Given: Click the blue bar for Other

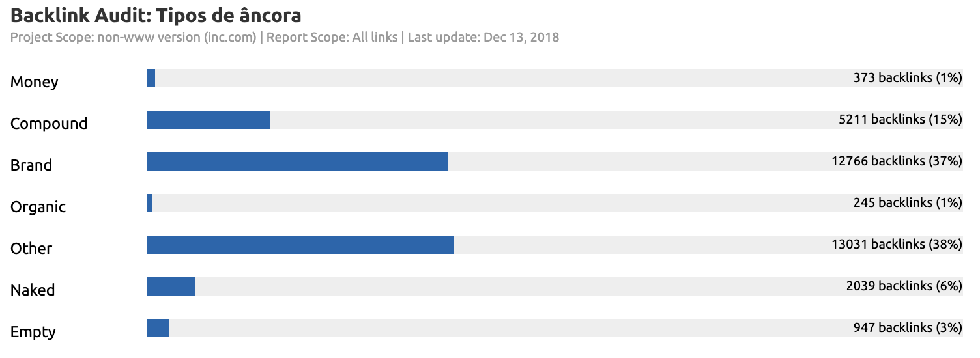Looking at the screenshot, I should pos(300,245).
